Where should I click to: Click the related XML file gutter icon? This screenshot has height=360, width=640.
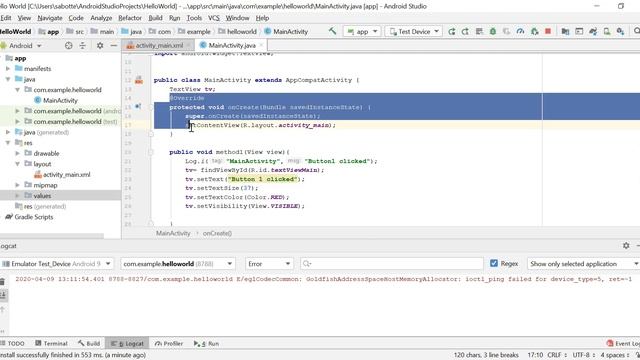(139, 80)
